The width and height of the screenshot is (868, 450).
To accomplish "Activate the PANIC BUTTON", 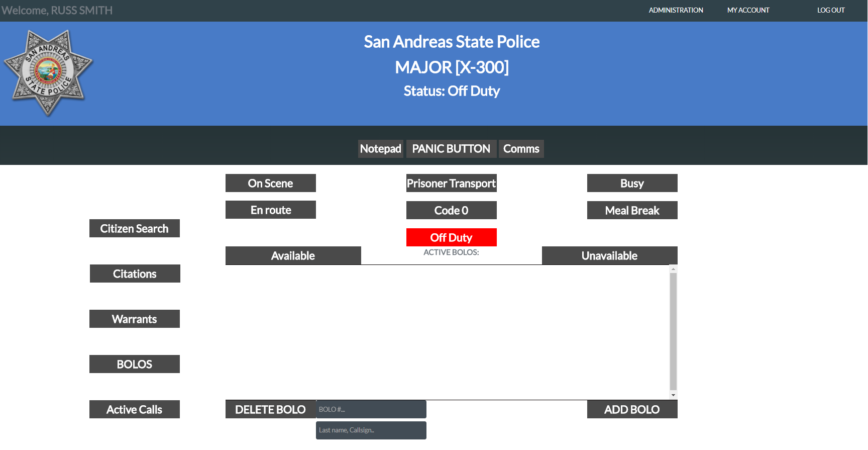I will click(451, 149).
